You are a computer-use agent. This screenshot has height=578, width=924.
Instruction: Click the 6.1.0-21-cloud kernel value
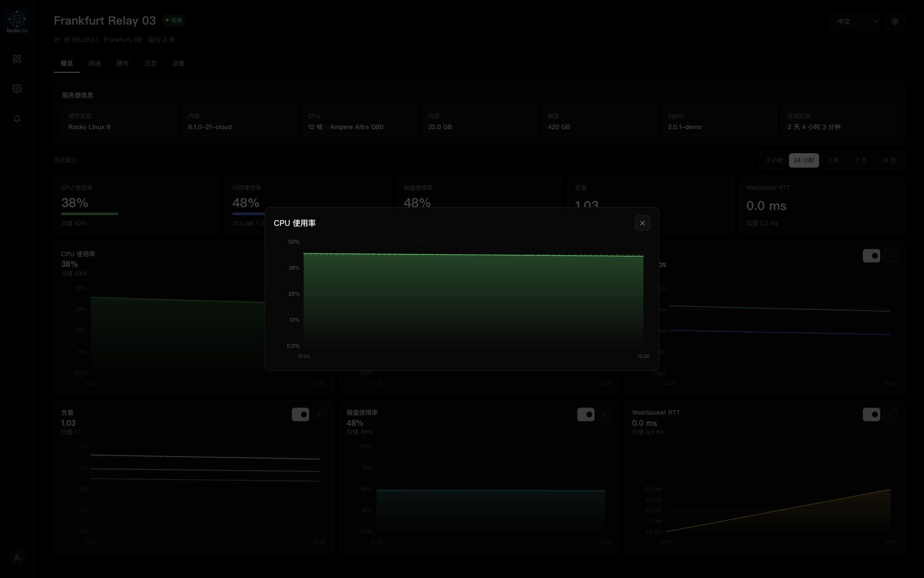[210, 127]
